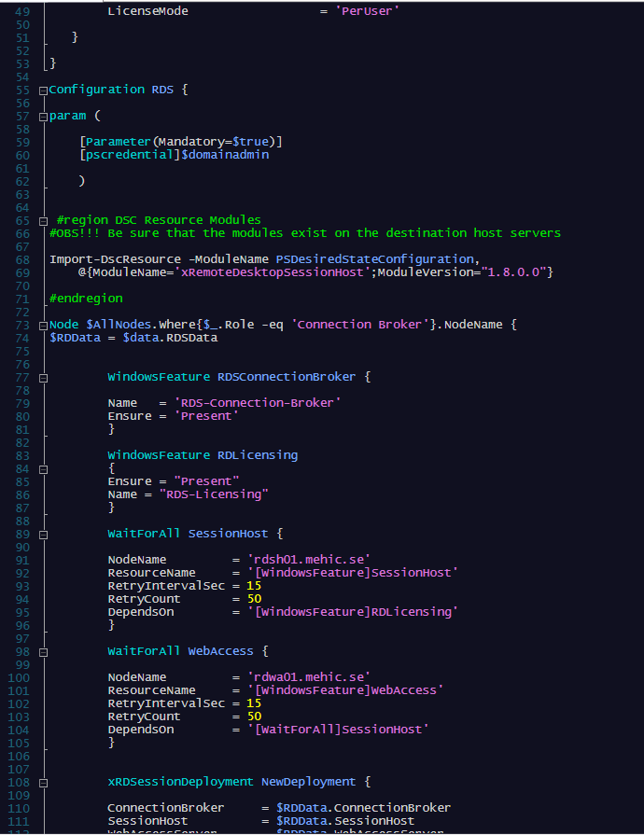644x835 pixels.
Task: Fold the WindowsFeature RDSConnectionBroker block
Action: click(43, 377)
